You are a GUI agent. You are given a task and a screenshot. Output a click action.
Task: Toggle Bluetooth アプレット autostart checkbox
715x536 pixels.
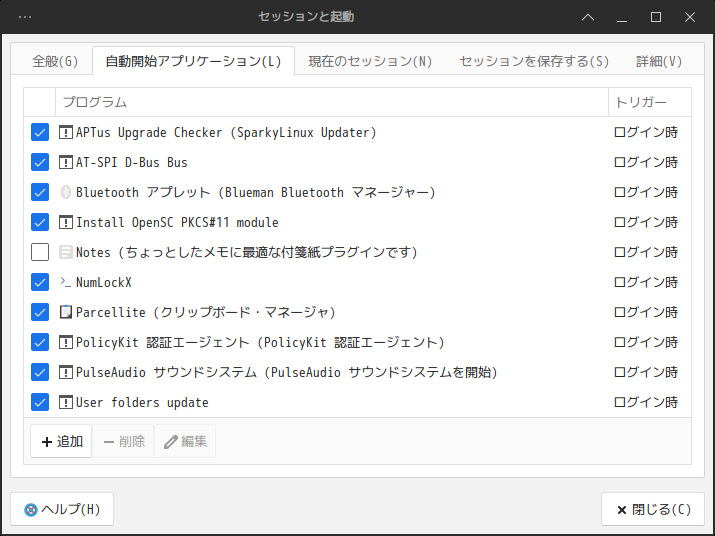click(40, 193)
